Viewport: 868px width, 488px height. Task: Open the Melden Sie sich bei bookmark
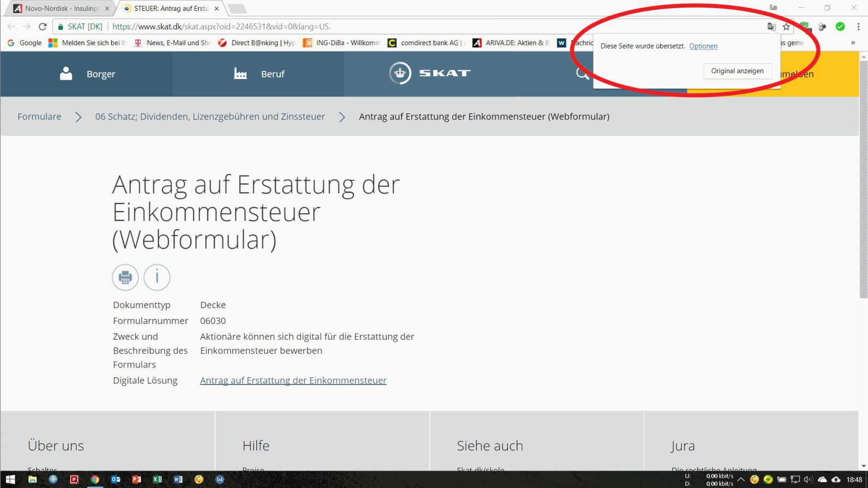[87, 43]
